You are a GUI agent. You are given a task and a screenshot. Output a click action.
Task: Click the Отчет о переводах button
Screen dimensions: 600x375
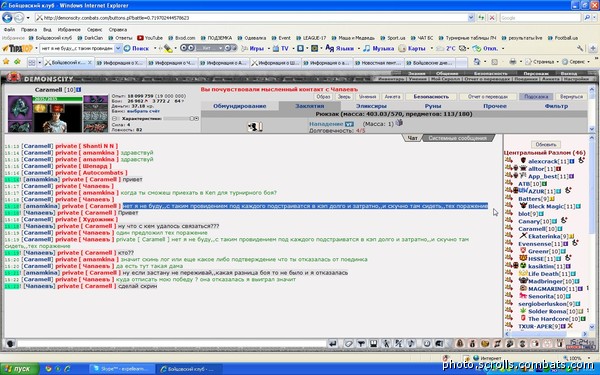488,97
